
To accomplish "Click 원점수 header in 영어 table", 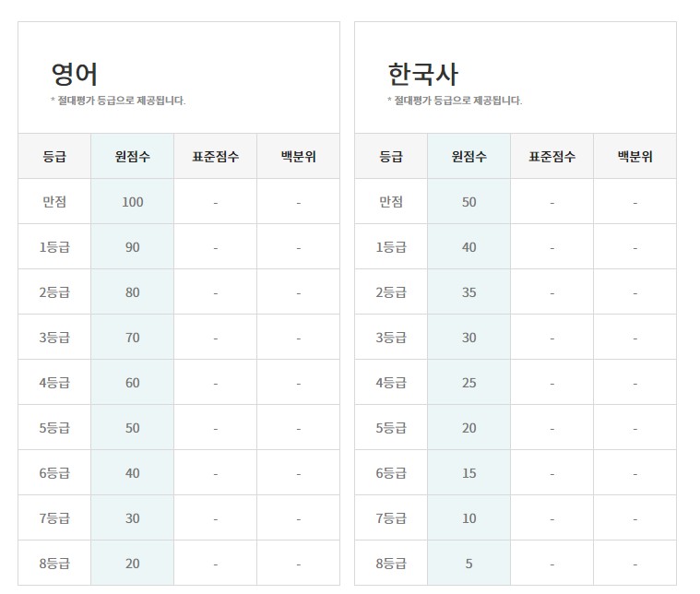I will click(133, 156).
